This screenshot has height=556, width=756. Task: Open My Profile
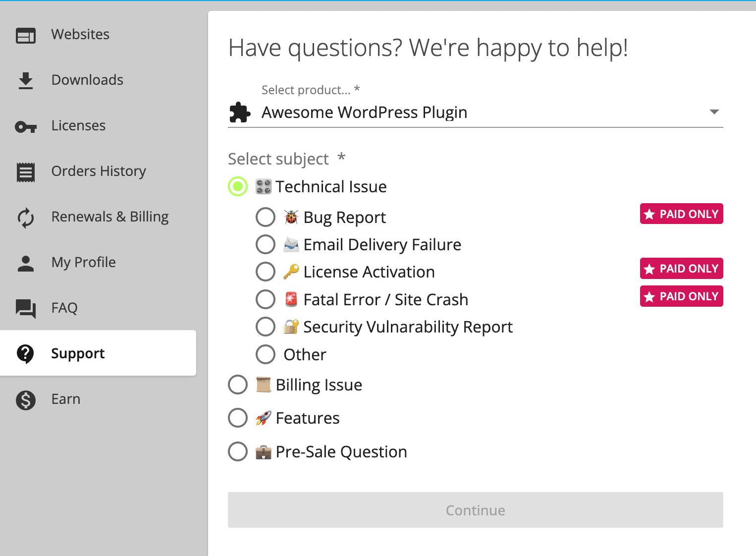98,263
